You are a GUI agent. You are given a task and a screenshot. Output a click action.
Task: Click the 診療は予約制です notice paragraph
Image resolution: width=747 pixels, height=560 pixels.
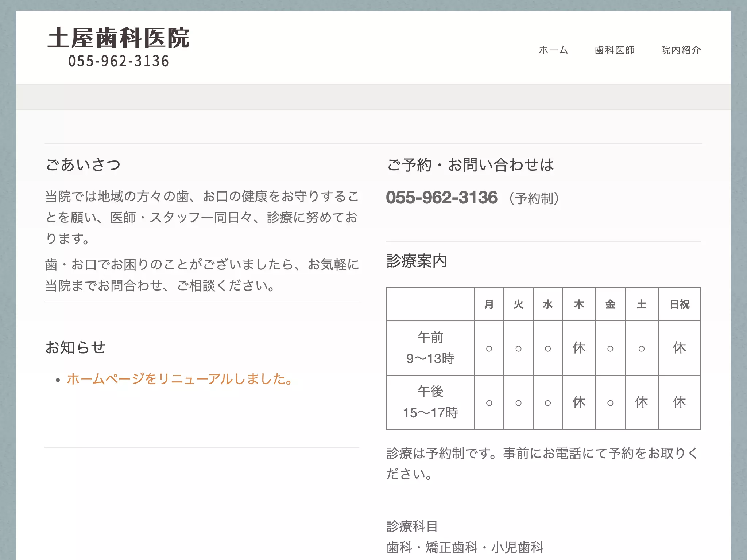coord(543,464)
